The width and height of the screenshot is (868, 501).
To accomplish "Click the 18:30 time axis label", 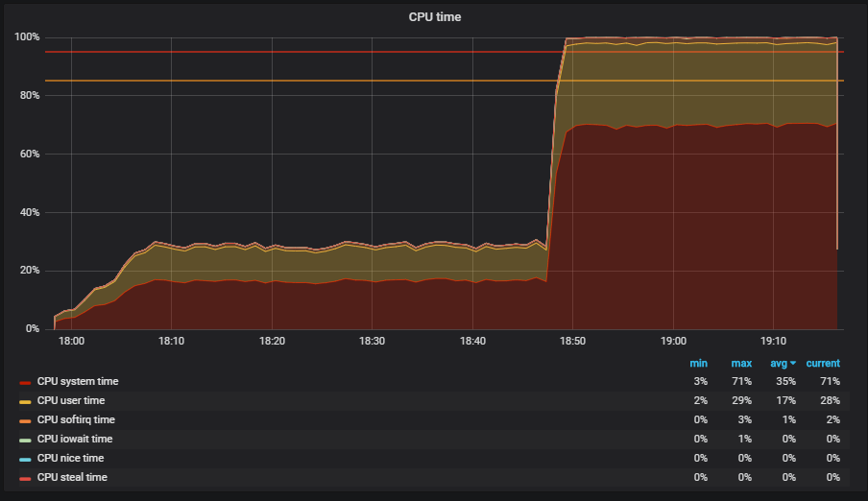I will (372, 341).
